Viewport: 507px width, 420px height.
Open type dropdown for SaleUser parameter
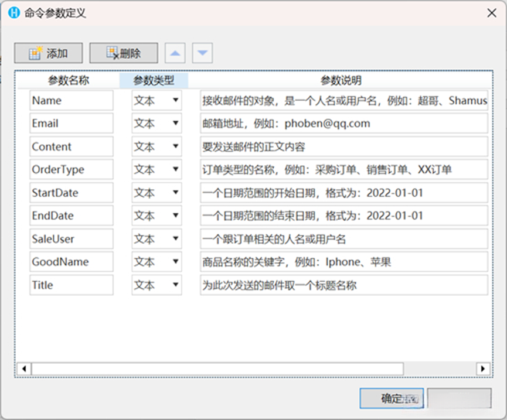coord(157,239)
